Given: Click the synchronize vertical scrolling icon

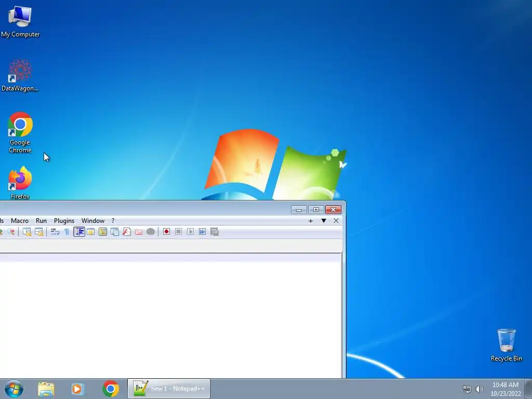Looking at the screenshot, I should 27,232.
